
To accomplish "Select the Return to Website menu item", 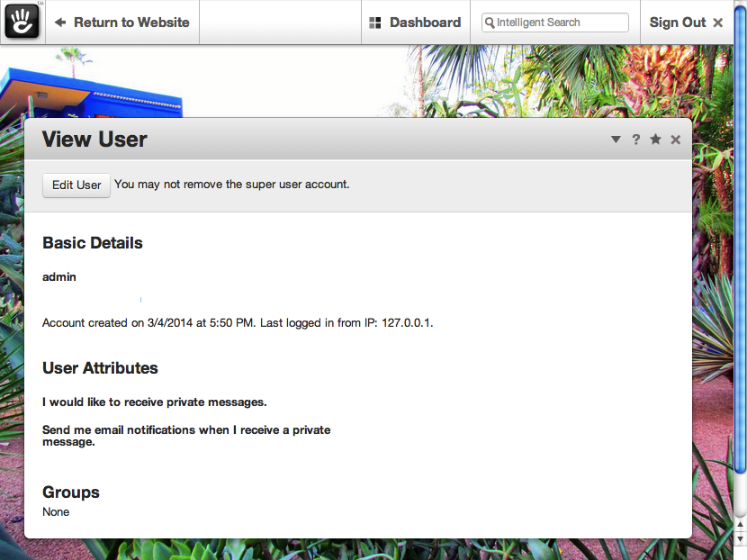I will click(x=122, y=23).
